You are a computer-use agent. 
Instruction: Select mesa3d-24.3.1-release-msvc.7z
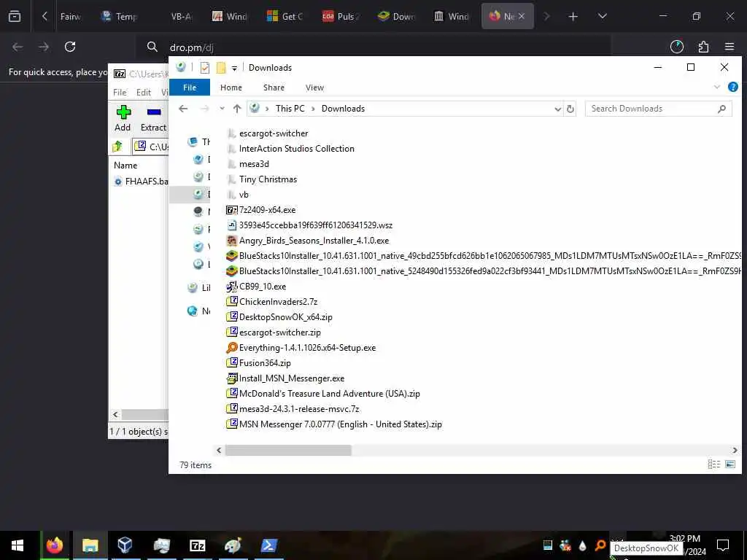(293, 409)
